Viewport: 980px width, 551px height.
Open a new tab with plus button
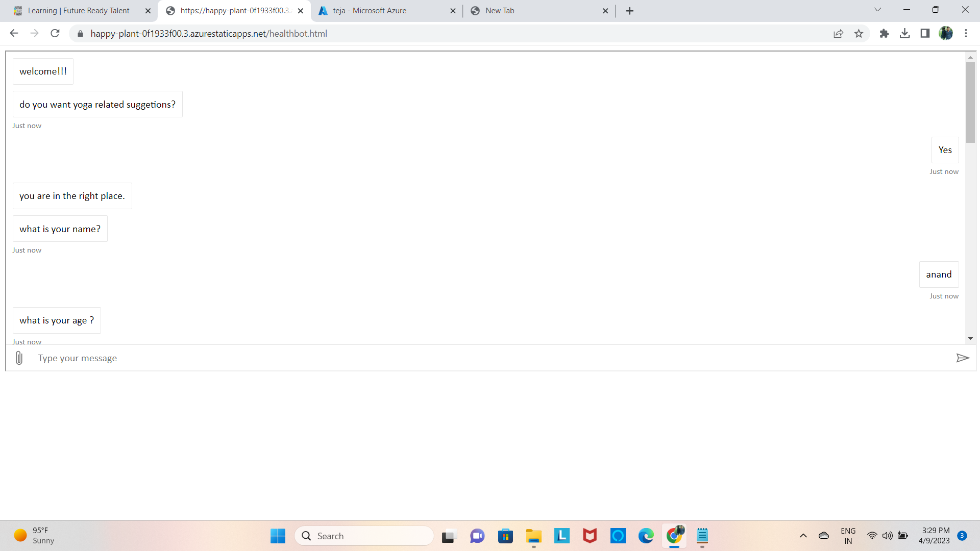point(629,11)
